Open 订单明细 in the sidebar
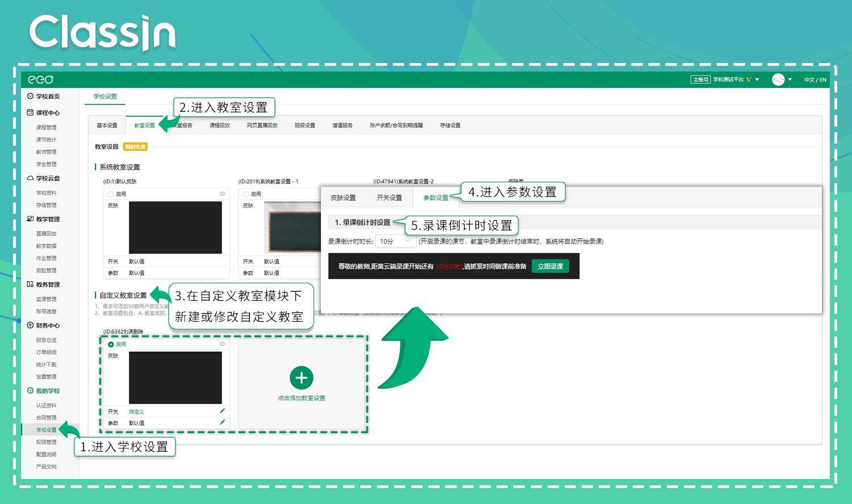The height and width of the screenshot is (504, 852). pos(47,352)
